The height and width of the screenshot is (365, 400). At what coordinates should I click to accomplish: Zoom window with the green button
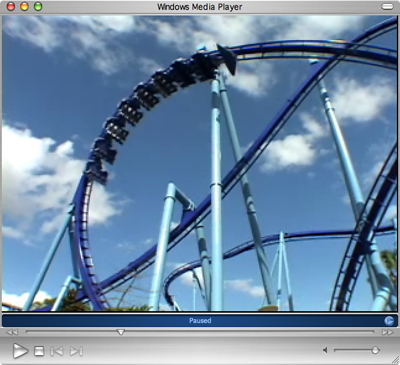[38, 6]
